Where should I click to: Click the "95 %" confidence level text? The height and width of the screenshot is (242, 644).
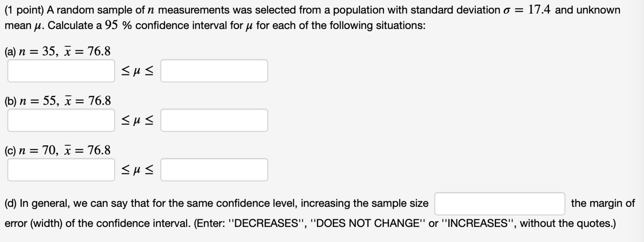pos(118,25)
